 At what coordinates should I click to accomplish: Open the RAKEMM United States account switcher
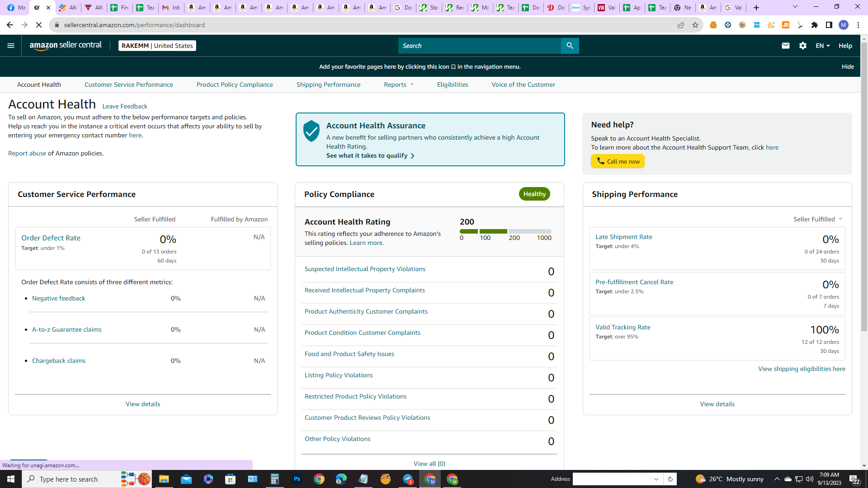click(157, 46)
